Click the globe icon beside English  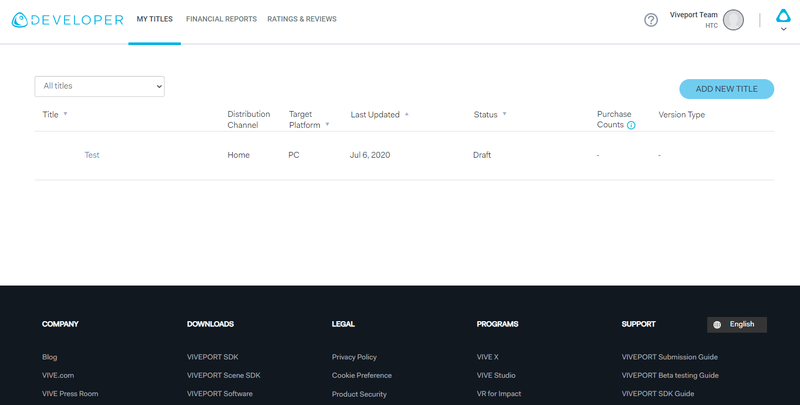(x=717, y=324)
